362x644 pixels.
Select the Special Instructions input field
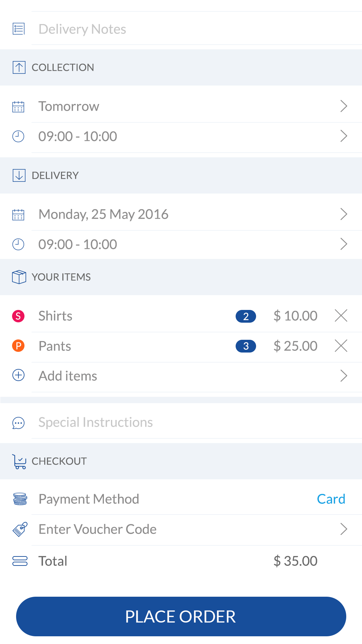(x=197, y=422)
